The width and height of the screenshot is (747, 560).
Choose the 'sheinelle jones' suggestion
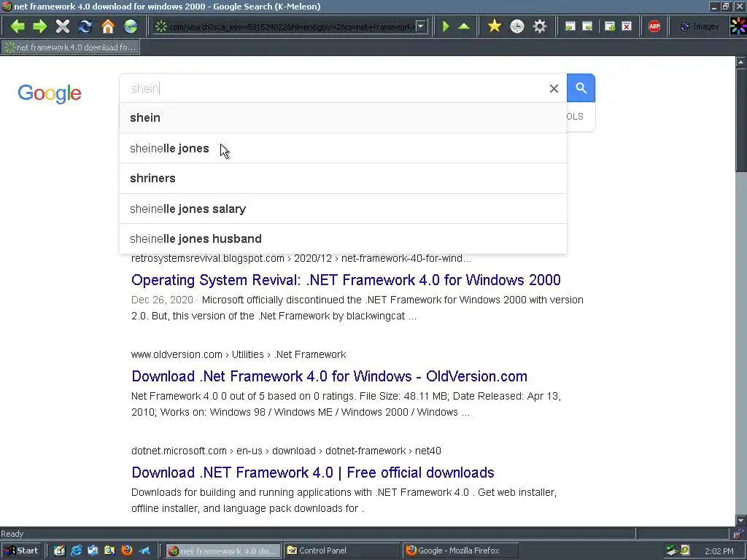tap(343, 148)
